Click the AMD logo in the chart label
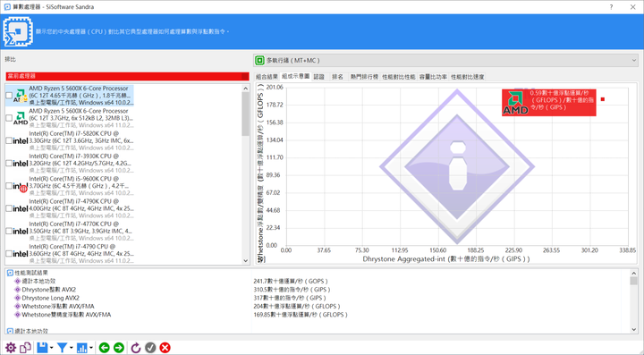Image resolution: width=644 pixels, height=355 pixels. (x=515, y=103)
